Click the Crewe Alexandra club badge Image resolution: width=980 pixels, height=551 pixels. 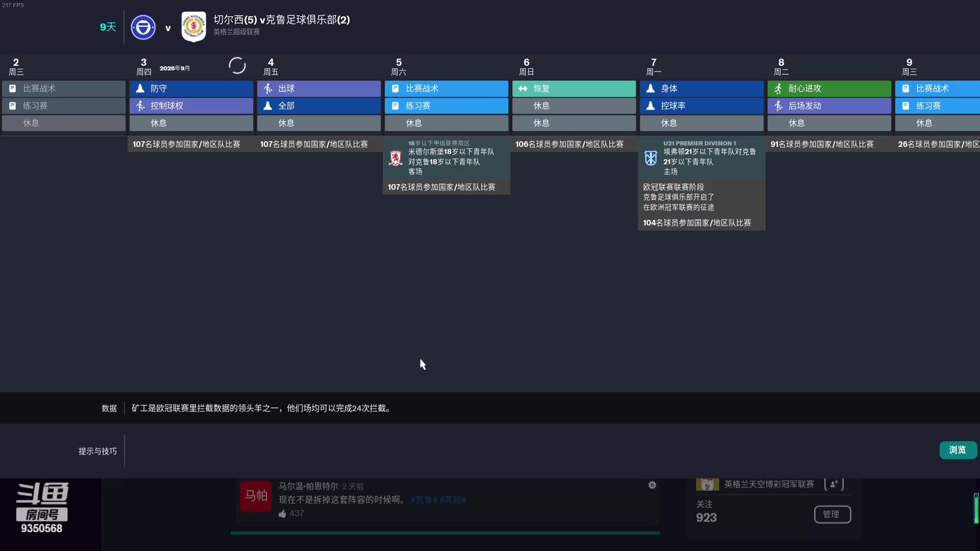click(x=194, y=27)
